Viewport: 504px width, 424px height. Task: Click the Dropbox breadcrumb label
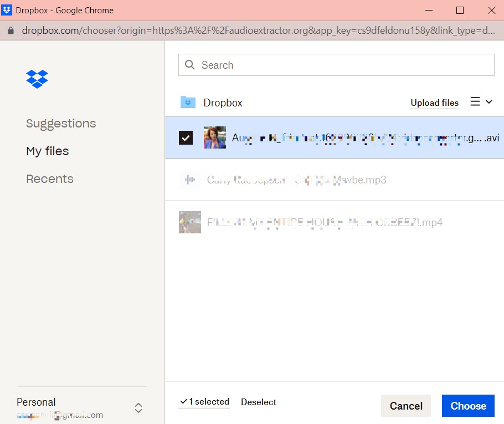223,103
